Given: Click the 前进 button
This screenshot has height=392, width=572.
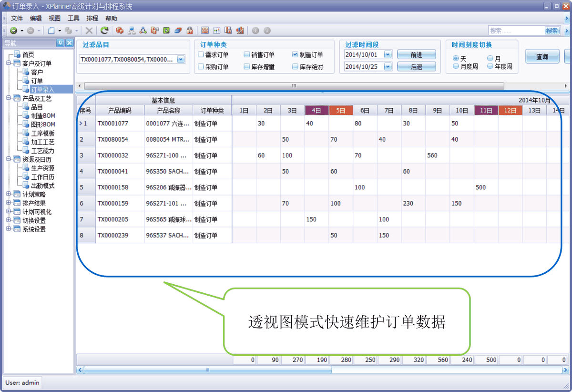Looking at the screenshot, I should tap(417, 54).
